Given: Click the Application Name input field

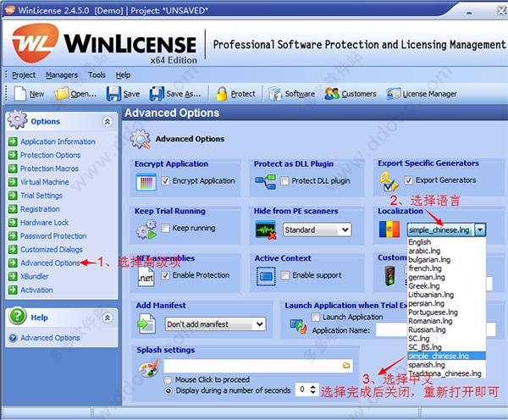Looking at the screenshot, I should (x=435, y=330).
